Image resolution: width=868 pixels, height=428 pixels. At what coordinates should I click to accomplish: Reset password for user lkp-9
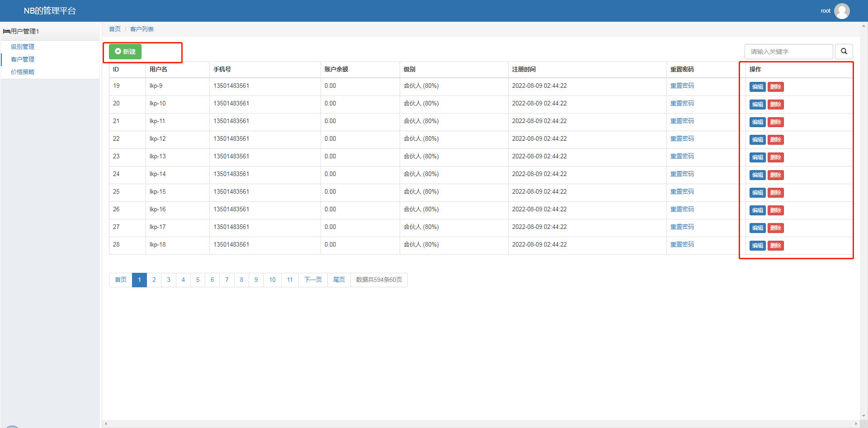pos(682,86)
